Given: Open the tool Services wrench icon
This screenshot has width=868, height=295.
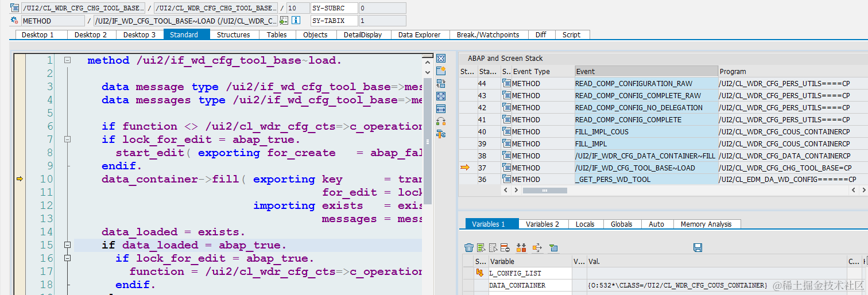Looking at the screenshot, I should (x=441, y=134).
